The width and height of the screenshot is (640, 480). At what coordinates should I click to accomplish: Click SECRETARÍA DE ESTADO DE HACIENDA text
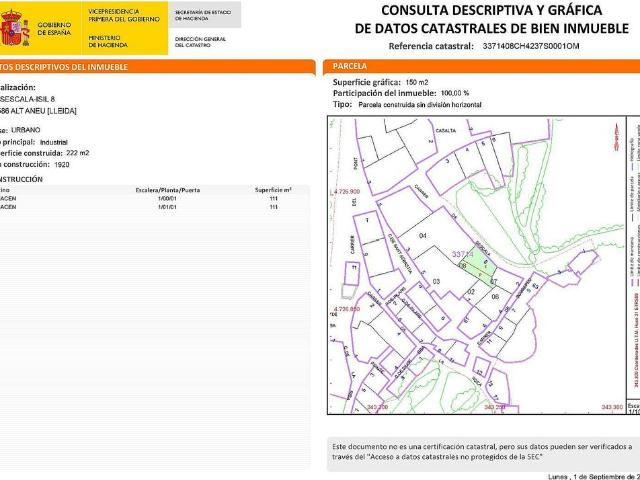coord(203,16)
